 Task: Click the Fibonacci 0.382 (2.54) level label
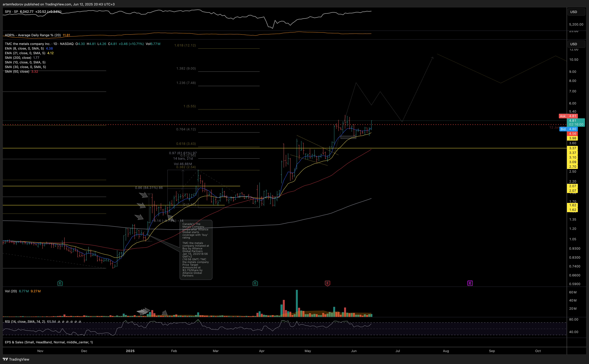pyautogui.click(x=186, y=167)
